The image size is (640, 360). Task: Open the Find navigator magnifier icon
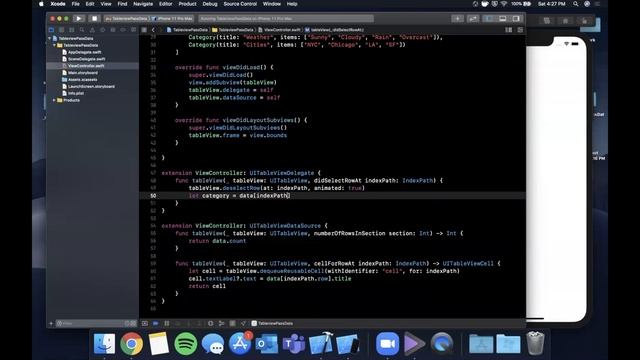point(82,30)
